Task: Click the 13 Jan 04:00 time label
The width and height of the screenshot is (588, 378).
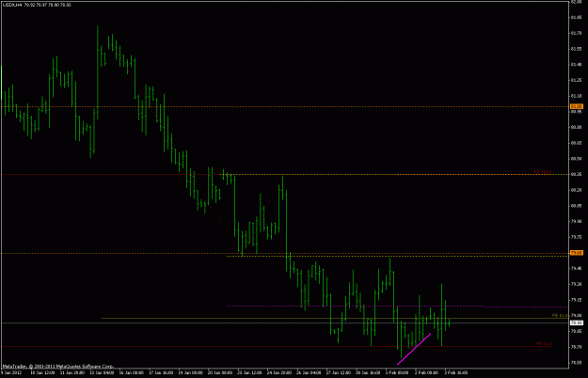Action: [102, 372]
